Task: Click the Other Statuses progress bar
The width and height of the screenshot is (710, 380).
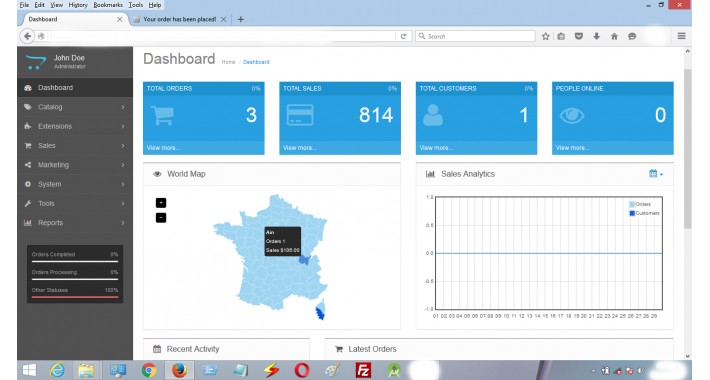Action: click(x=75, y=297)
